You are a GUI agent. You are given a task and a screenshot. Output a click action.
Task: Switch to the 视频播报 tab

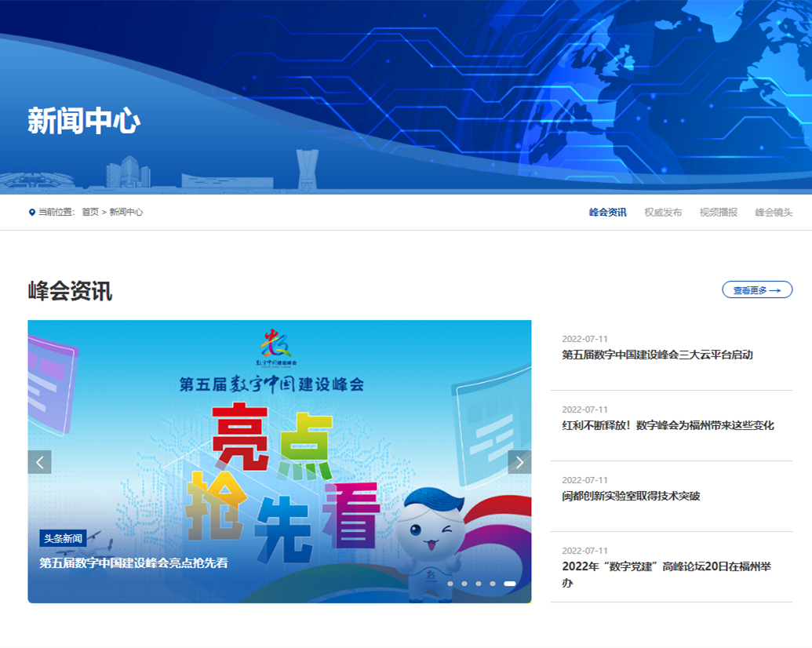718,213
